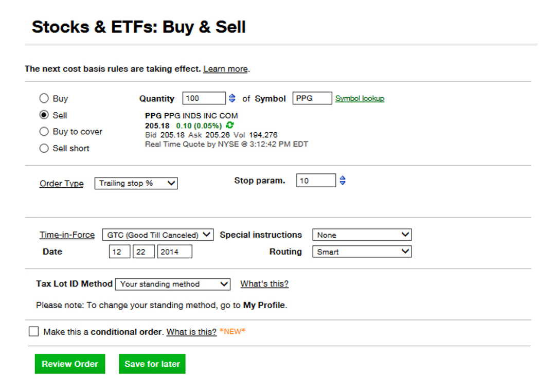556x392 pixels.
Task: Expand the Time-in-Force GTC dropdown
Action: pos(158,235)
